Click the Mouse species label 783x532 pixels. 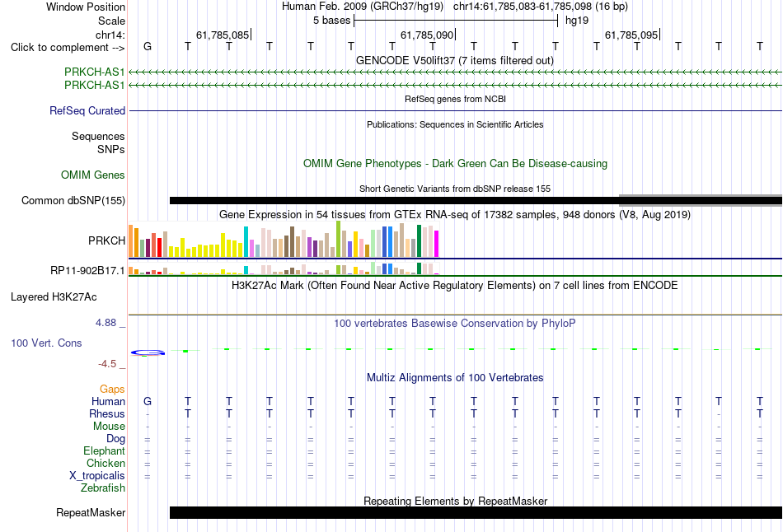click(109, 427)
